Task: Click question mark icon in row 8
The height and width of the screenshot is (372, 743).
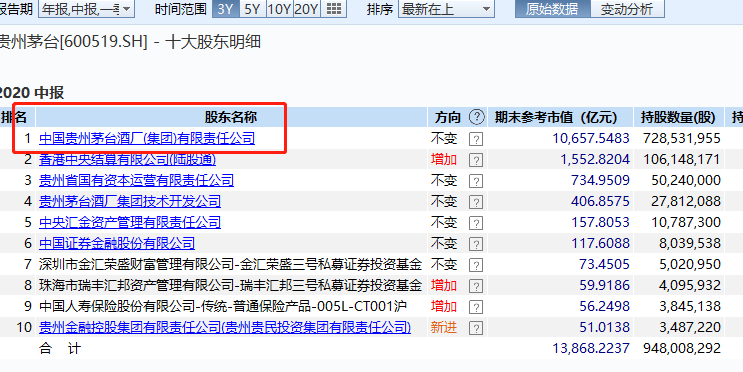Action: (x=476, y=286)
